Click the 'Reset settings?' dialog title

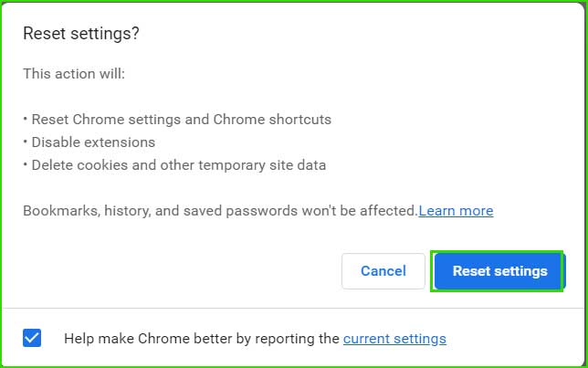pos(81,34)
